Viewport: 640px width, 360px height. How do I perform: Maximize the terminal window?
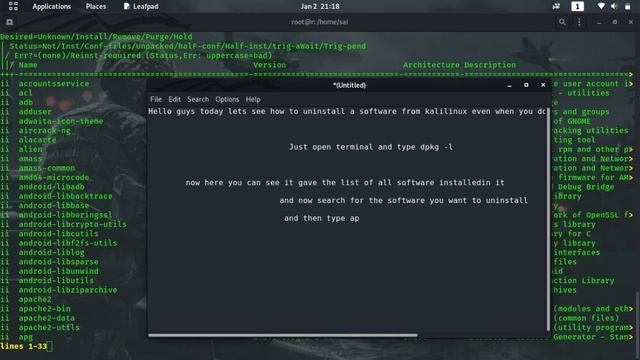coord(615,22)
